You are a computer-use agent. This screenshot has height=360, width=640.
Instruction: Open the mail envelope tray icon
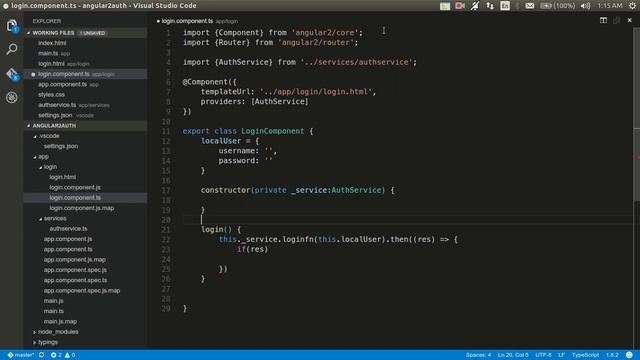tap(530, 6)
